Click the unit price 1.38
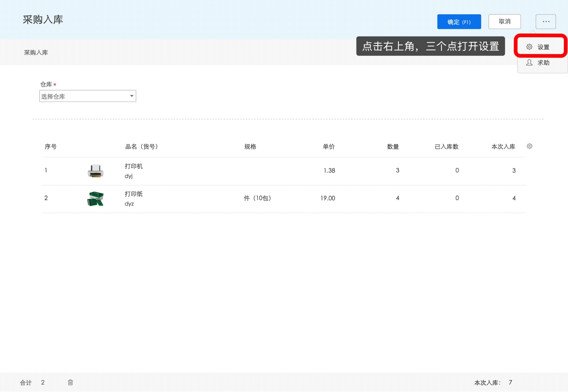The width and height of the screenshot is (568, 392). tap(329, 170)
